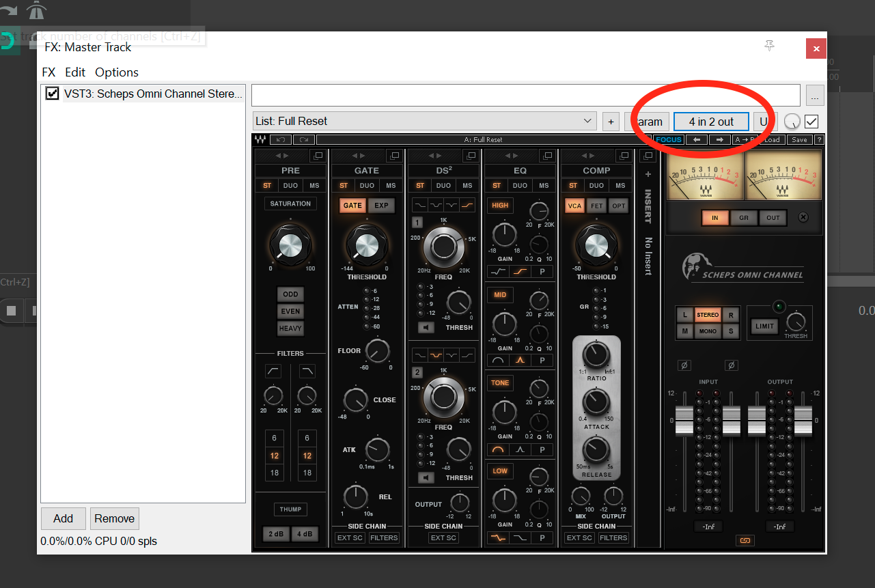Select OPT compressor type in COMP
Viewport: 875px width, 588px height.
coord(618,205)
